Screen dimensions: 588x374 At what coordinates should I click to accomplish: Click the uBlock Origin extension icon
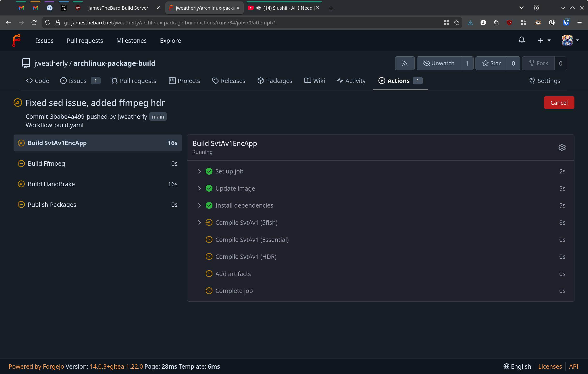[509, 23]
